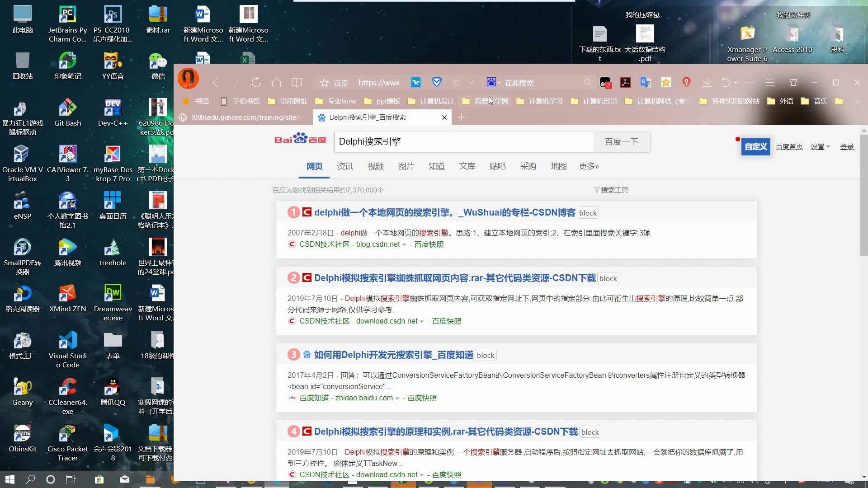Click in Baidu search input field
The width and height of the screenshot is (868, 488).
[464, 142]
